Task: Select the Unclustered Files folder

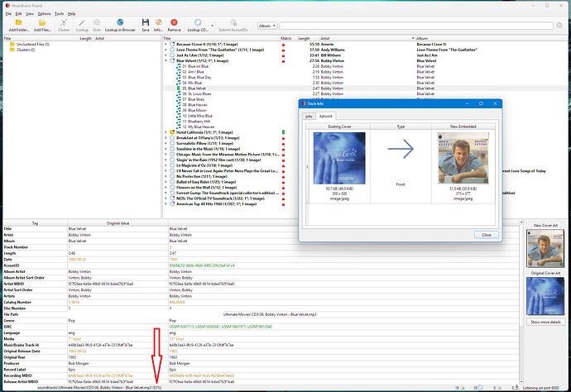Action: pos(33,44)
